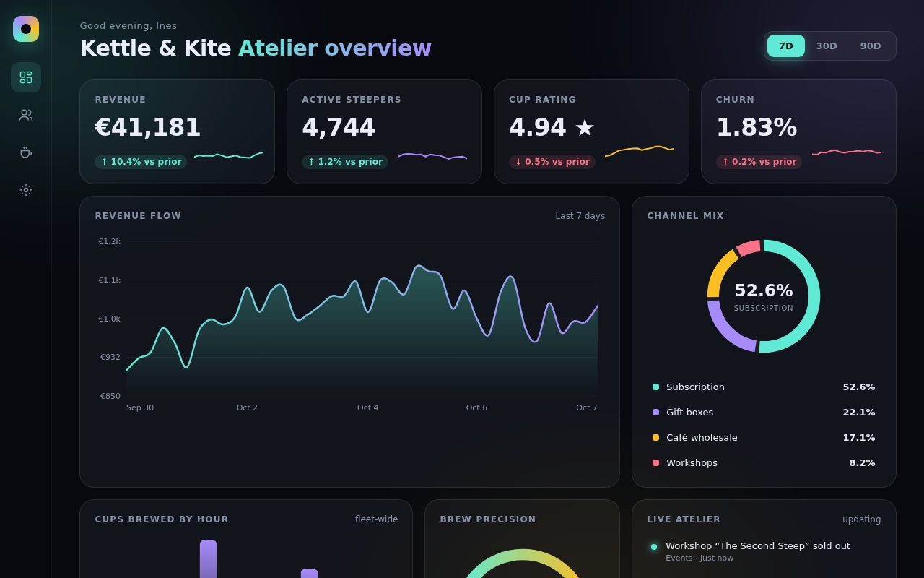Screen dimensions: 924x578
Task: Open the Revenue €41,181 card
Action: pos(177,131)
